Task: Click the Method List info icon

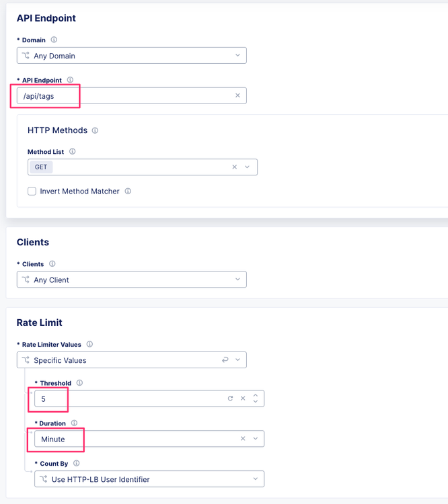Action: 73,152
